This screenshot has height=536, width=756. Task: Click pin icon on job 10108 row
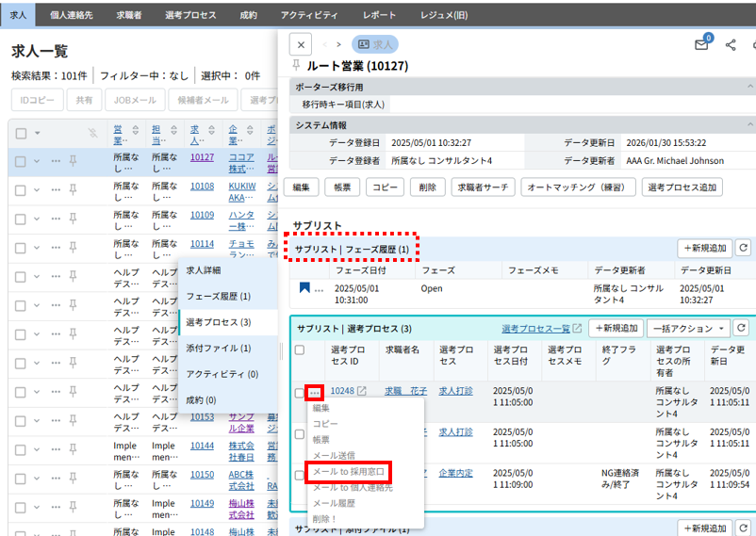click(73, 187)
